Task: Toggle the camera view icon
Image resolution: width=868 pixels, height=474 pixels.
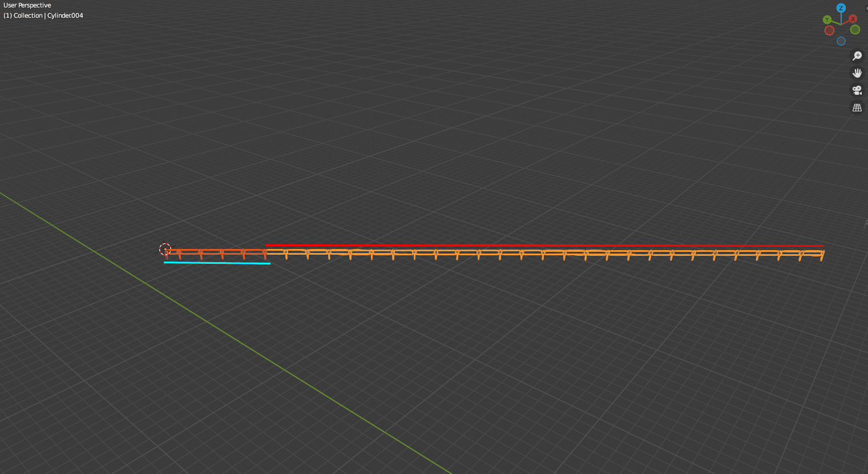Action: [x=857, y=90]
